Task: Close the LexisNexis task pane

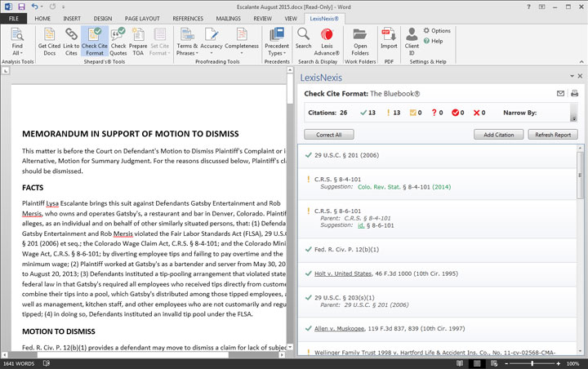Action: pos(580,76)
